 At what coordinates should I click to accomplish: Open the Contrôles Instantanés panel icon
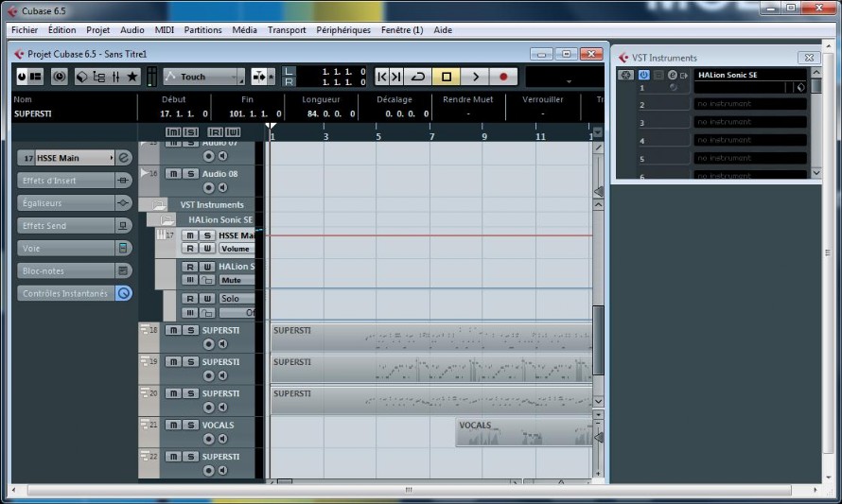(x=124, y=293)
